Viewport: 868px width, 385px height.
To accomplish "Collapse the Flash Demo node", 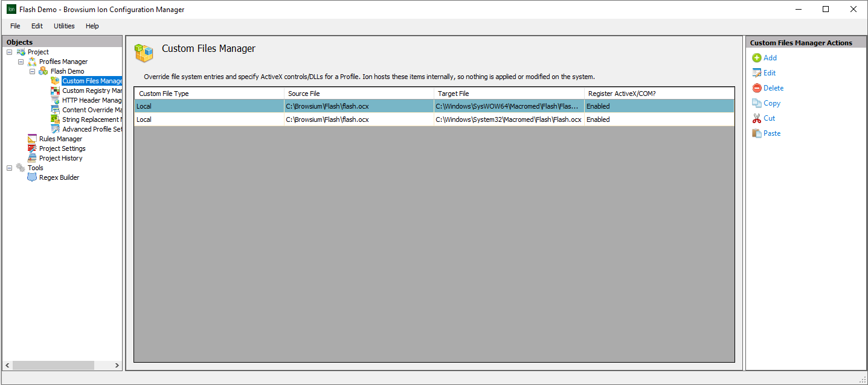I will pos(33,71).
